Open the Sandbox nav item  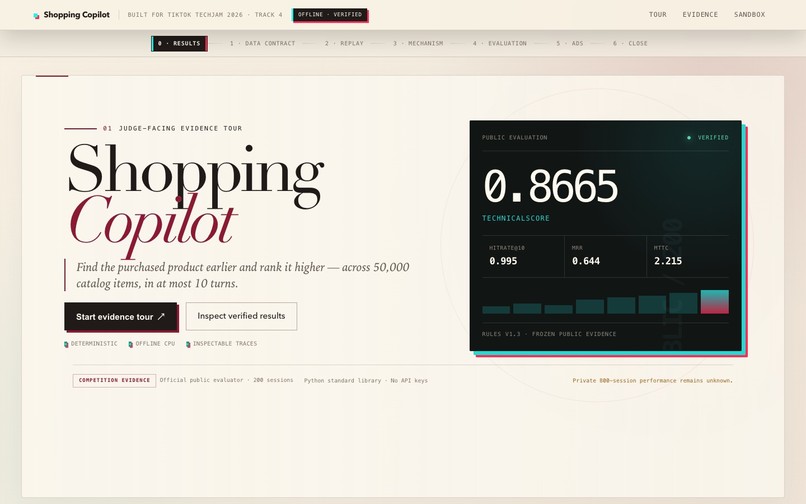749,14
